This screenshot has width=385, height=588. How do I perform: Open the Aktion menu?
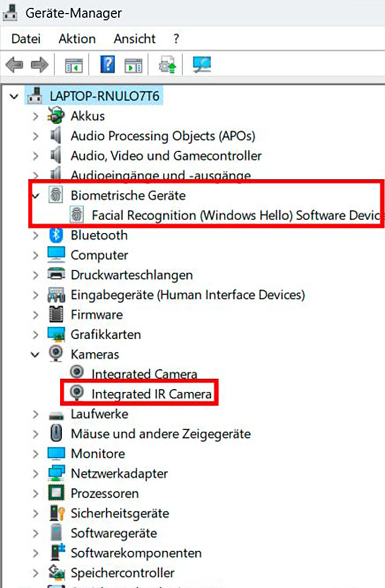click(76, 39)
